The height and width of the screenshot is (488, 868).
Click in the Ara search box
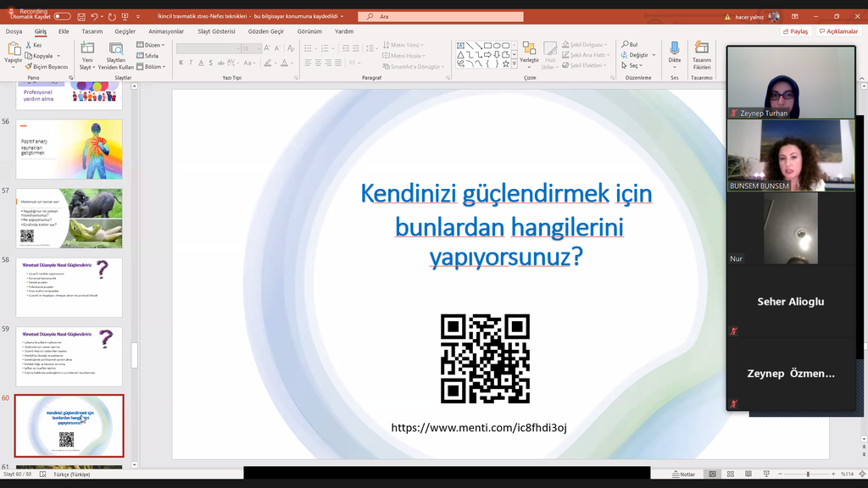tap(441, 17)
